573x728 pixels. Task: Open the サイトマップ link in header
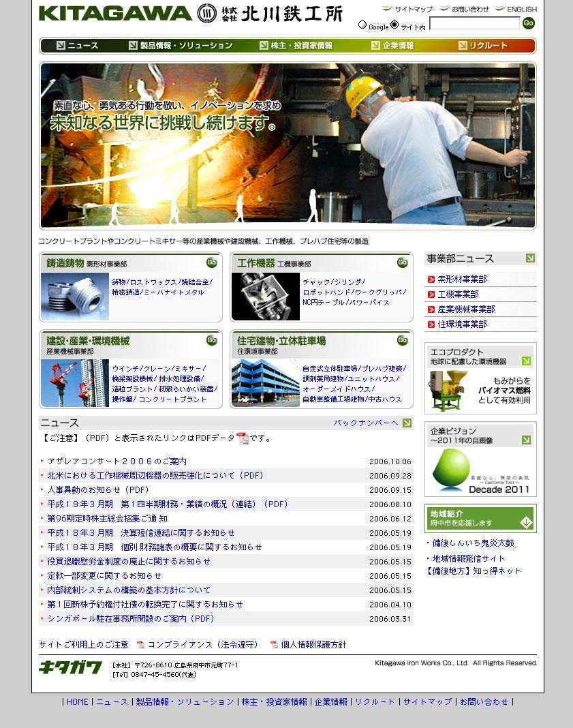pyautogui.click(x=414, y=10)
